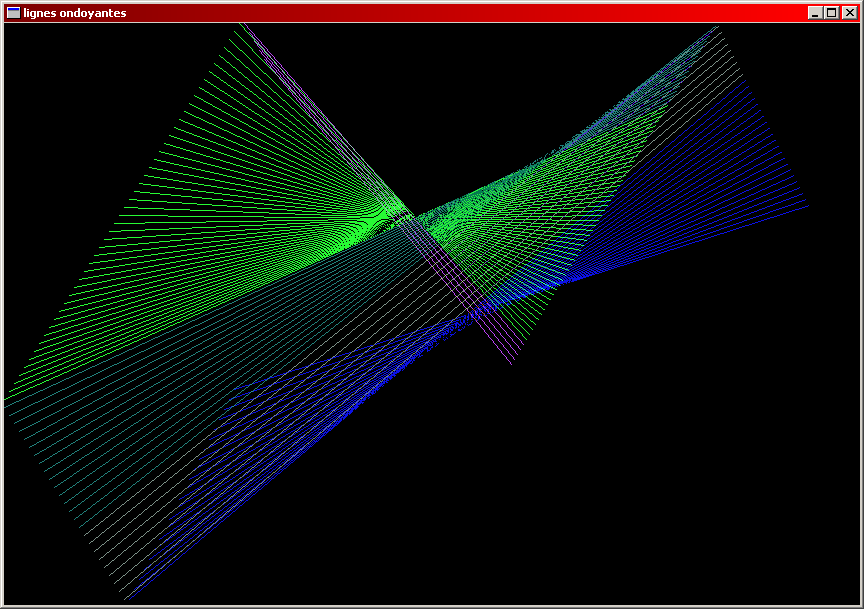864x609 pixels.
Task: Maximize the lignes ondoyantes window
Action: (x=831, y=13)
